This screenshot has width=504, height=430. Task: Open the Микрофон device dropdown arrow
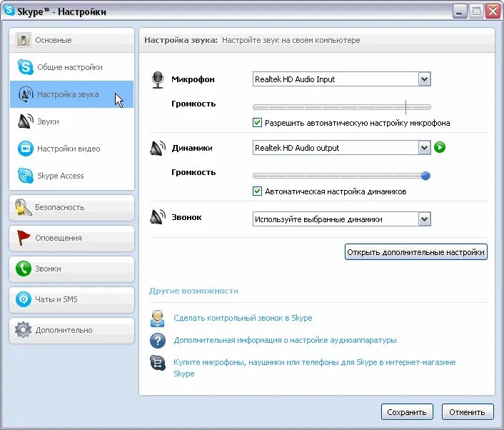(x=424, y=79)
